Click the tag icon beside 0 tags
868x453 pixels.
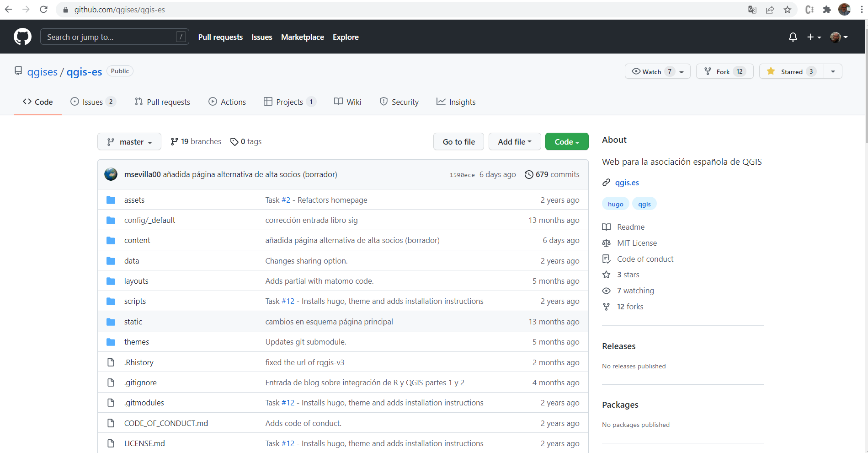point(234,142)
